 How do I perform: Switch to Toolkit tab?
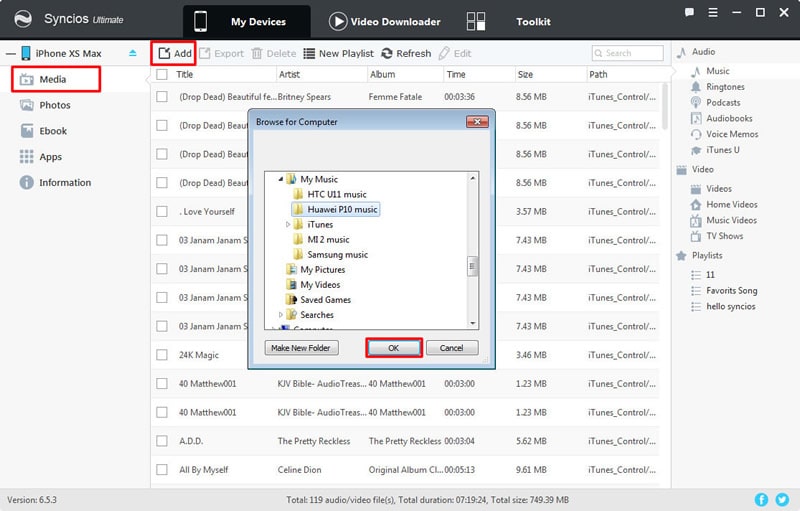click(509, 21)
